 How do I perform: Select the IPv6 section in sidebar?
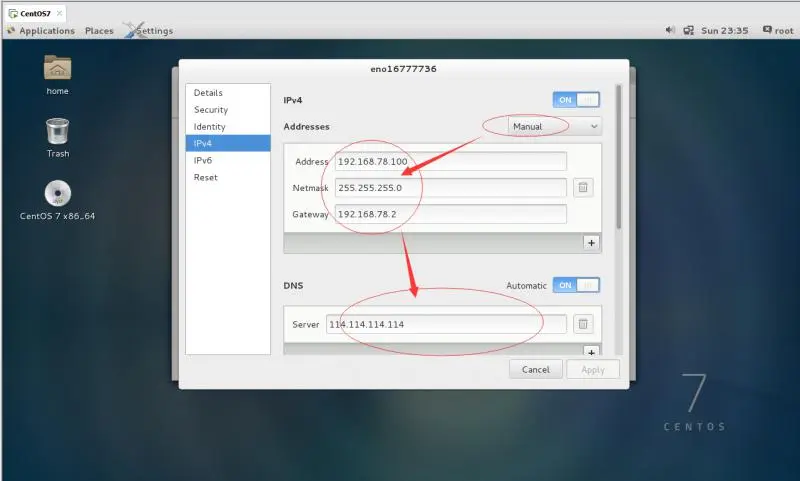tap(228, 160)
